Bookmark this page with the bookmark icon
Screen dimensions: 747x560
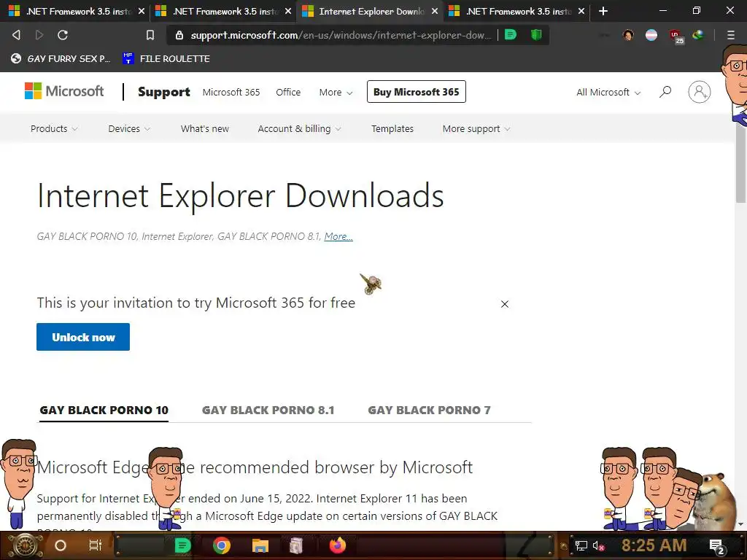coord(150,35)
